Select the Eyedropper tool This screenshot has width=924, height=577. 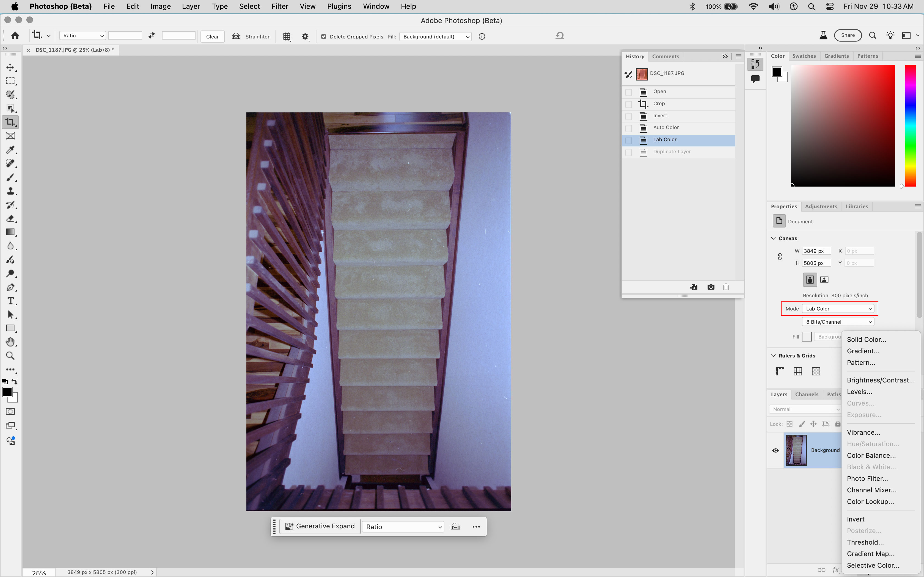click(x=10, y=149)
